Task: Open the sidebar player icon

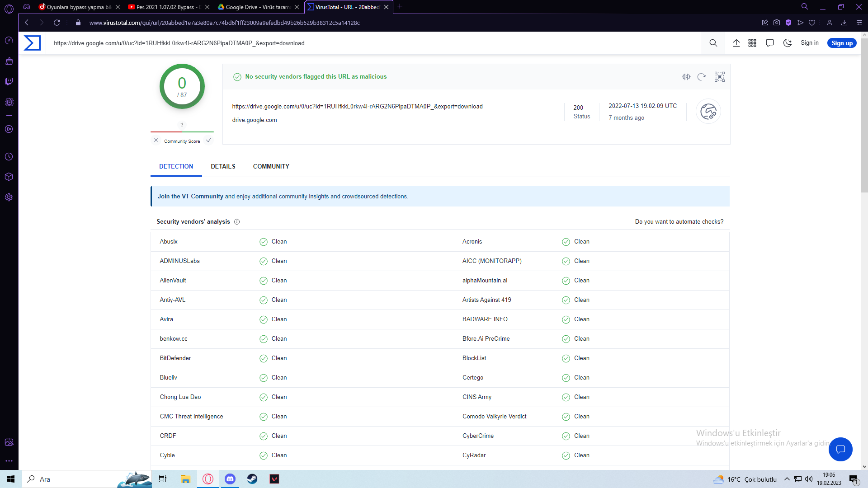Action: pos(9,129)
